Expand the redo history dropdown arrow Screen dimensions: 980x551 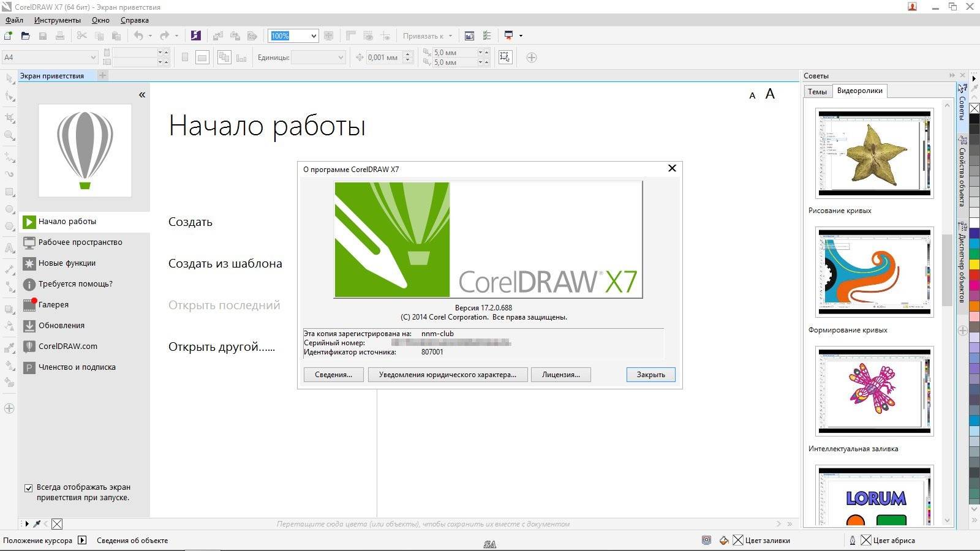tap(176, 36)
